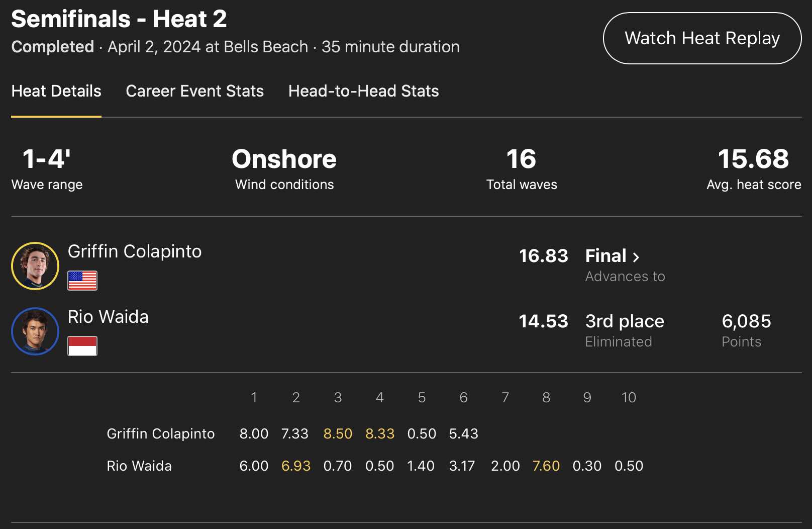812x529 pixels.
Task: Open the Career Event Stats tab
Action: click(x=194, y=91)
